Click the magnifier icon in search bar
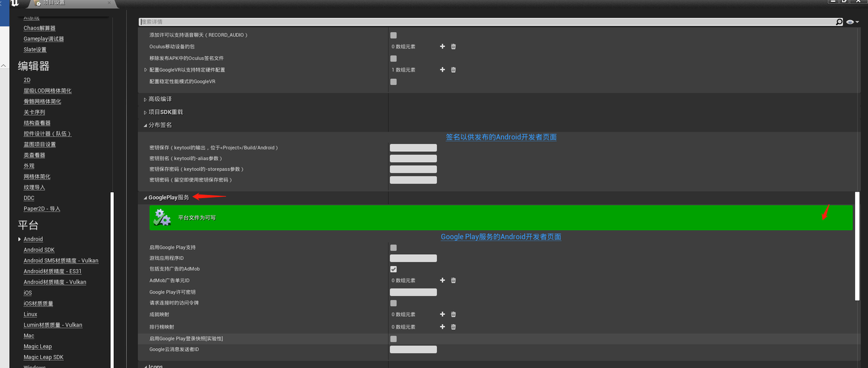868x368 pixels. tap(839, 22)
